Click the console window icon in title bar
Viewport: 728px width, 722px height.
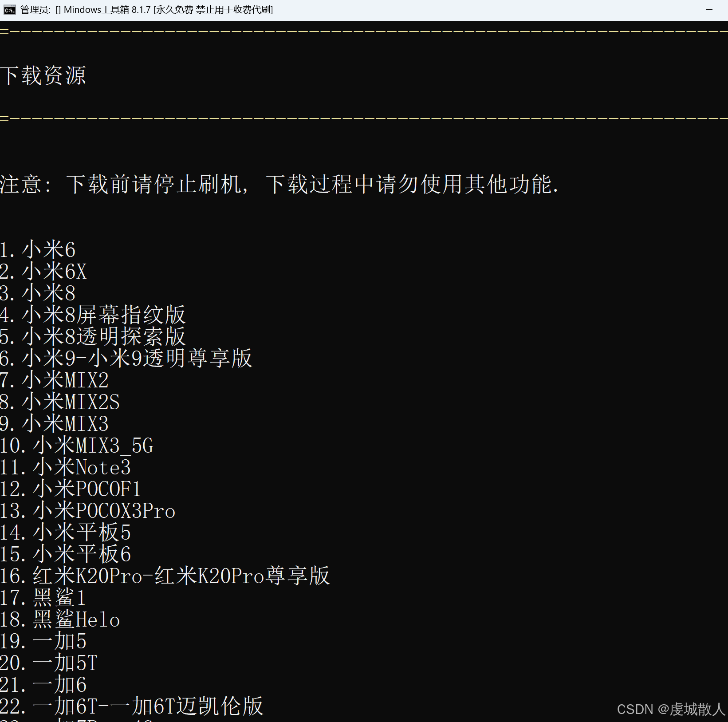point(9,10)
